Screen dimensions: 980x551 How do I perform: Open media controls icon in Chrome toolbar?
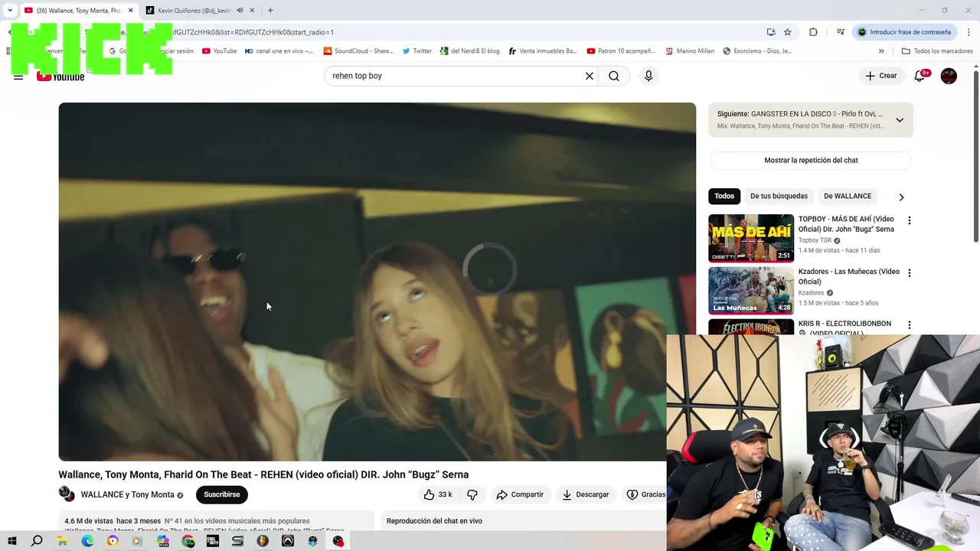pyautogui.click(x=840, y=32)
